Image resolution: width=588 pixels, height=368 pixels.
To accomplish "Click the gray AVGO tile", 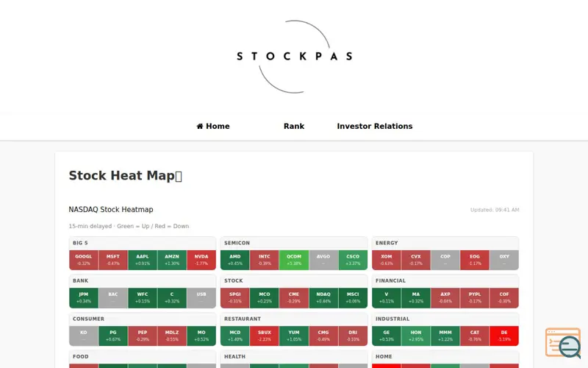I will [323, 260].
